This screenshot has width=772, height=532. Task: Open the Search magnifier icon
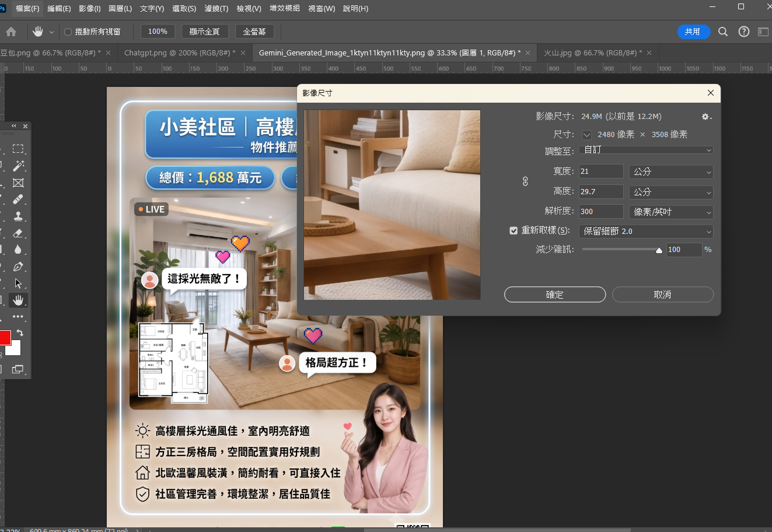tap(723, 32)
